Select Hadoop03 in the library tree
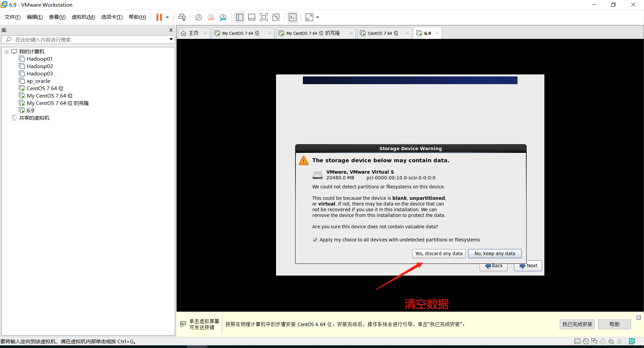The height and width of the screenshot is (348, 644). click(40, 74)
